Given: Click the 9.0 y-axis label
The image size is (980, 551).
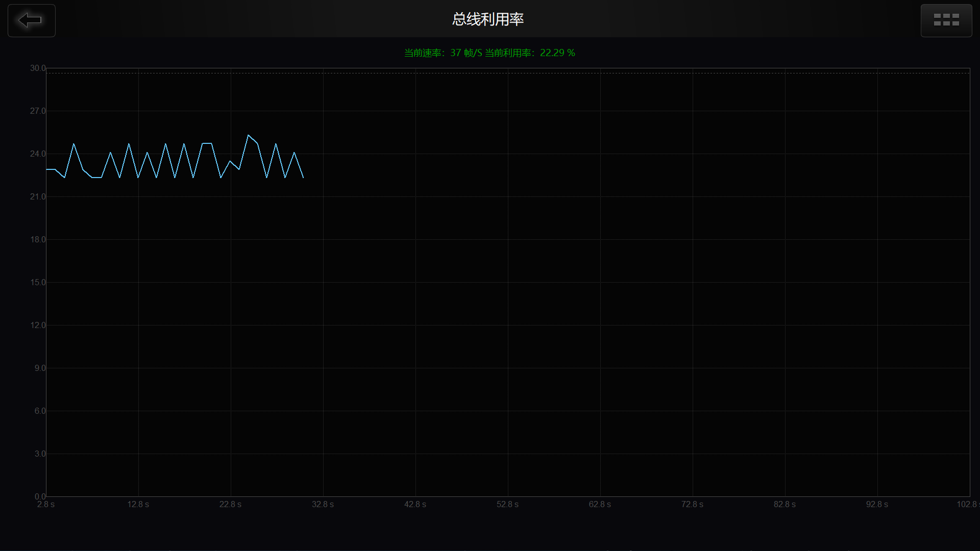Looking at the screenshot, I should tap(40, 368).
